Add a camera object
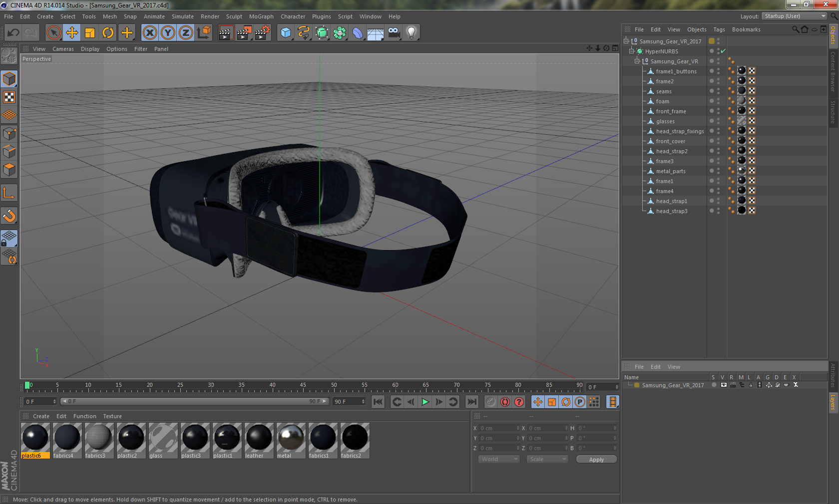 coord(394,33)
